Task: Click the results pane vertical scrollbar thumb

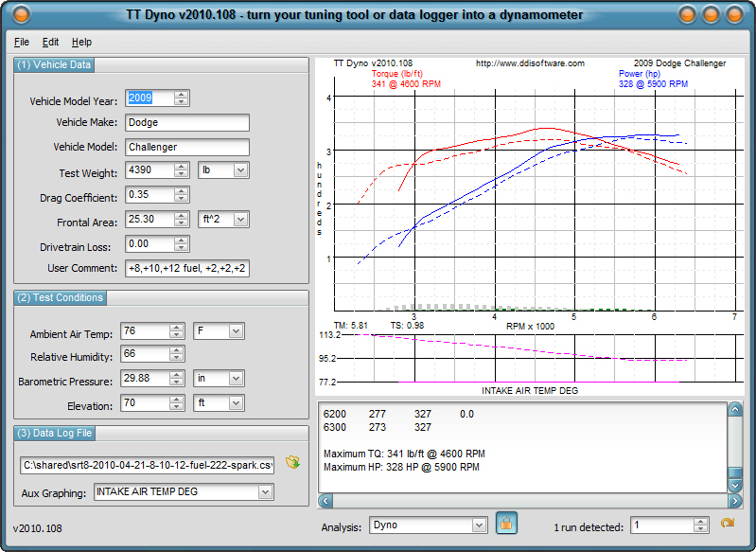Action: click(x=735, y=472)
